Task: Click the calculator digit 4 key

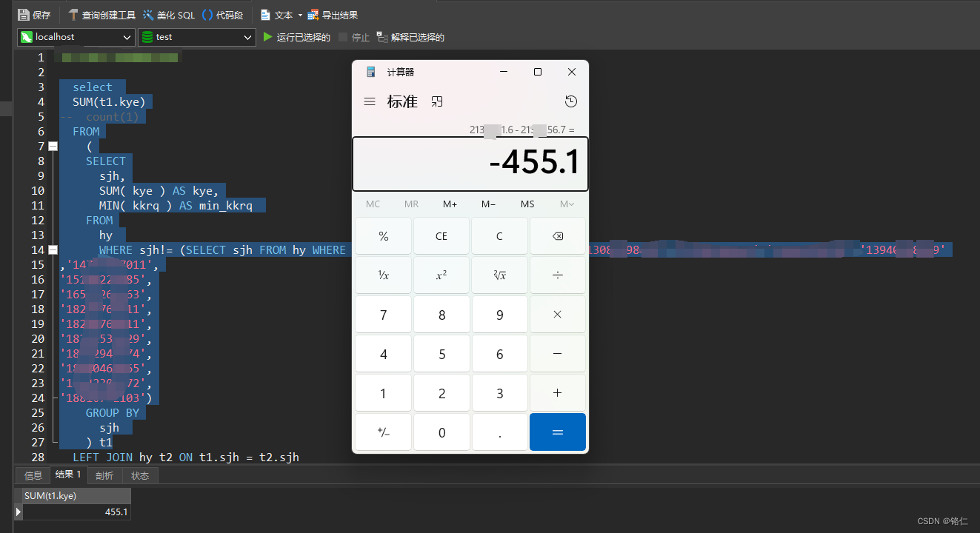Action: (383, 354)
